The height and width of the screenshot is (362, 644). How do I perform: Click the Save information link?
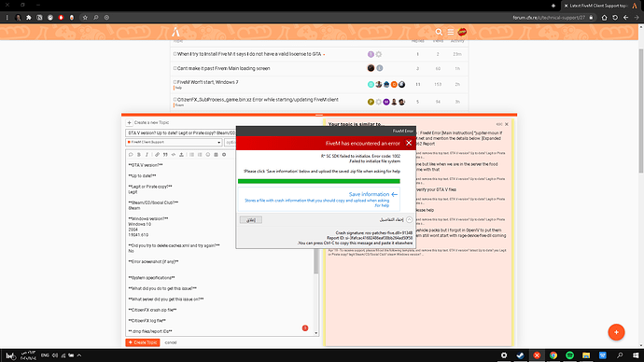click(x=369, y=194)
